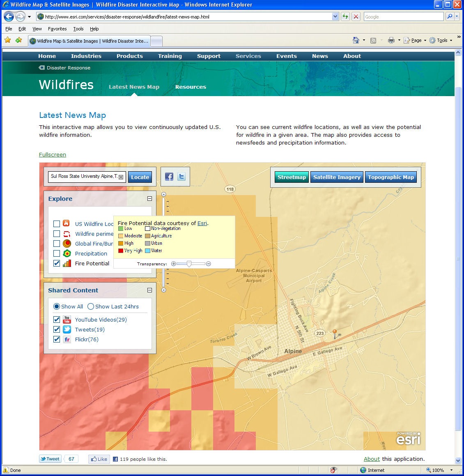Adjust the Transparency slider handle
Image resolution: width=464 pixels, height=476 pixels.
tap(189, 264)
